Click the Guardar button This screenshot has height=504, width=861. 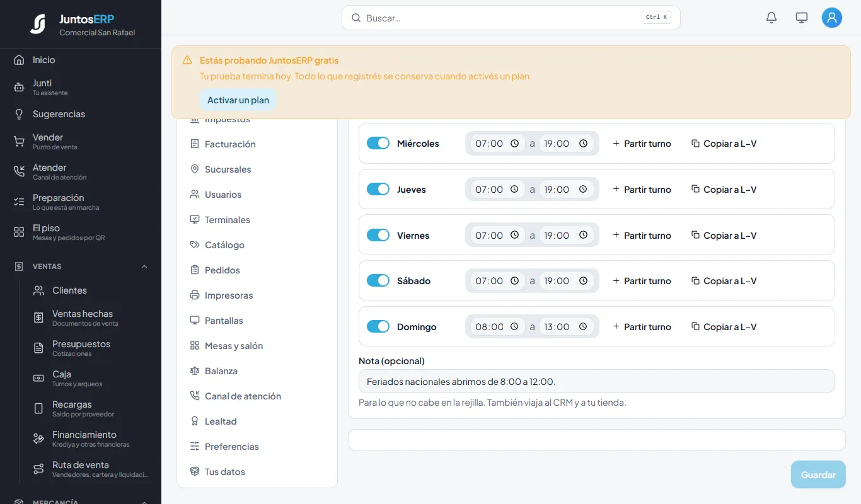(818, 474)
